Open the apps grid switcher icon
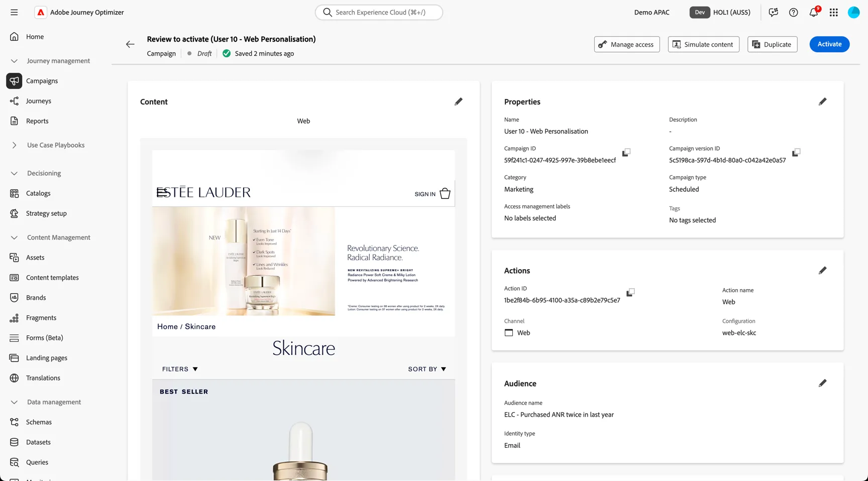 tap(834, 12)
